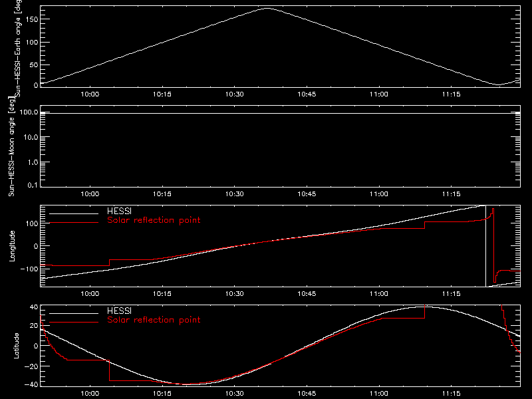This screenshot has width=532, height=399.
Task: Select the HESSI legend label in Longitude plot
Action: pyautogui.click(x=119, y=211)
